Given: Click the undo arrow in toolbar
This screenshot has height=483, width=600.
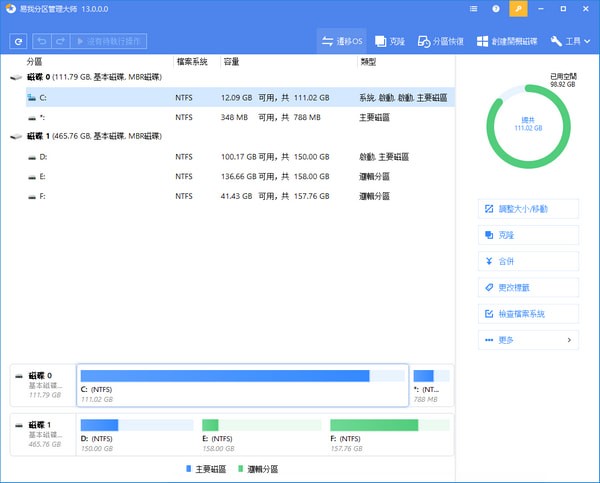Looking at the screenshot, I should coord(41,42).
